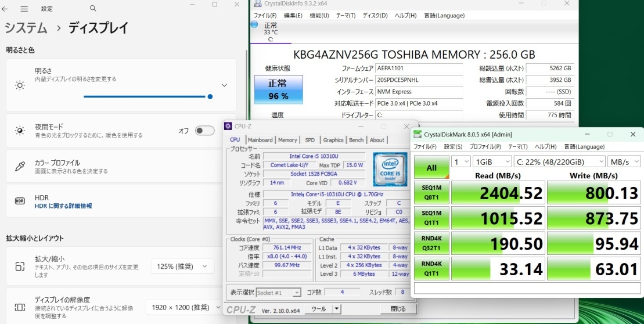Click the night mode icon
This screenshot has width=644, height=324.
coord(20,131)
